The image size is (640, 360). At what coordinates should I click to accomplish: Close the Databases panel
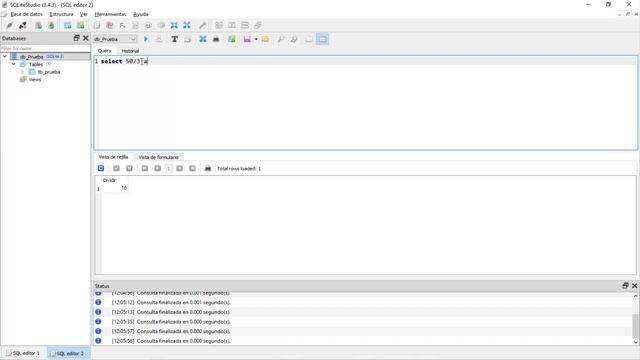point(85,38)
